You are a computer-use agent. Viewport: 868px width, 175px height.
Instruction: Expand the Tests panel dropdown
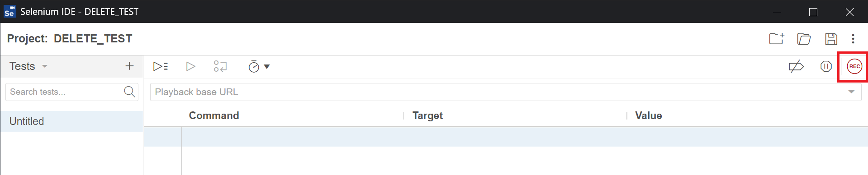45,66
